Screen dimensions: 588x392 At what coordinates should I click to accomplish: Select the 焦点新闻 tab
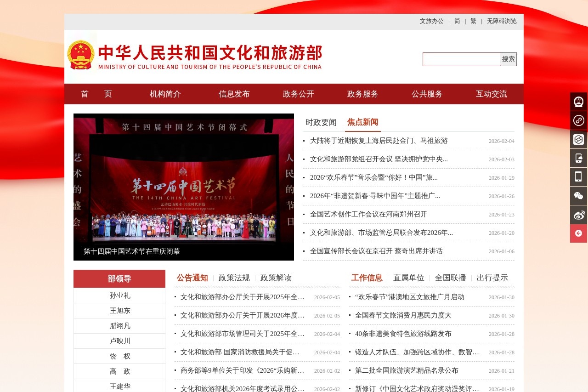[x=363, y=122]
